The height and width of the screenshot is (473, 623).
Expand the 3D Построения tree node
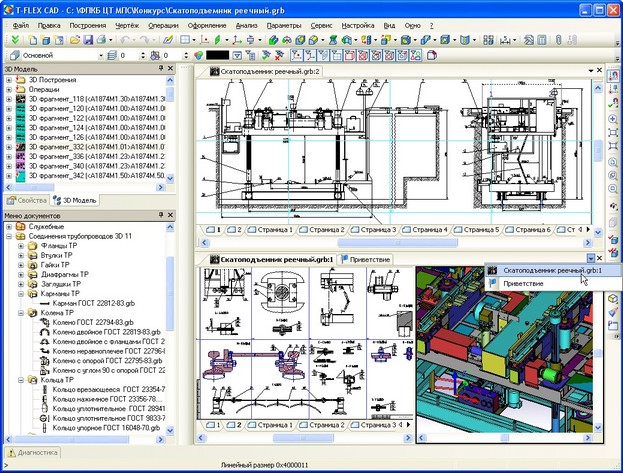tap(9, 80)
